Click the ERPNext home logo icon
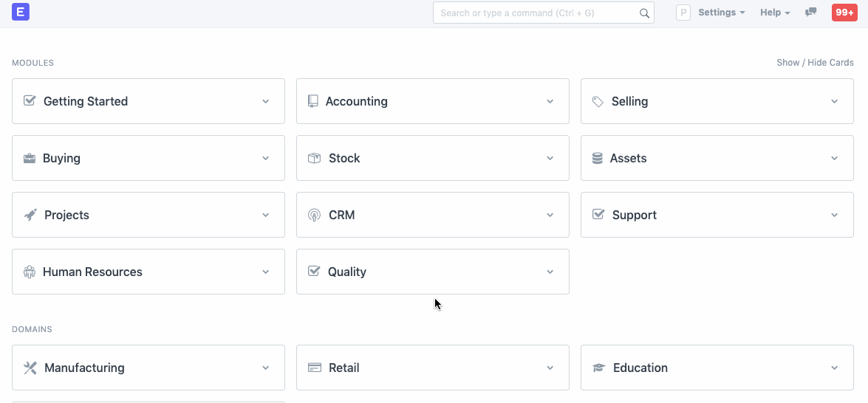Image resolution: width=868 pixels, height=403 pixels. click(x=21, y=12)
